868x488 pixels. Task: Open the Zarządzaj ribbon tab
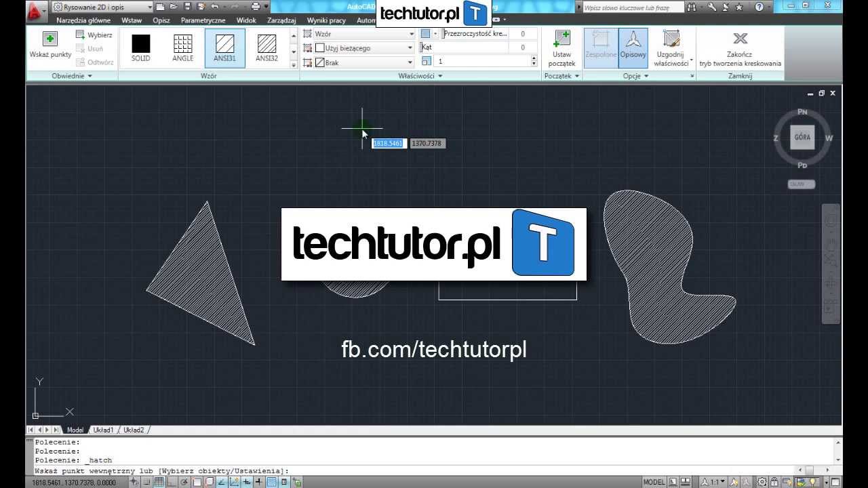pyautogui.click(x=281, y=20)
